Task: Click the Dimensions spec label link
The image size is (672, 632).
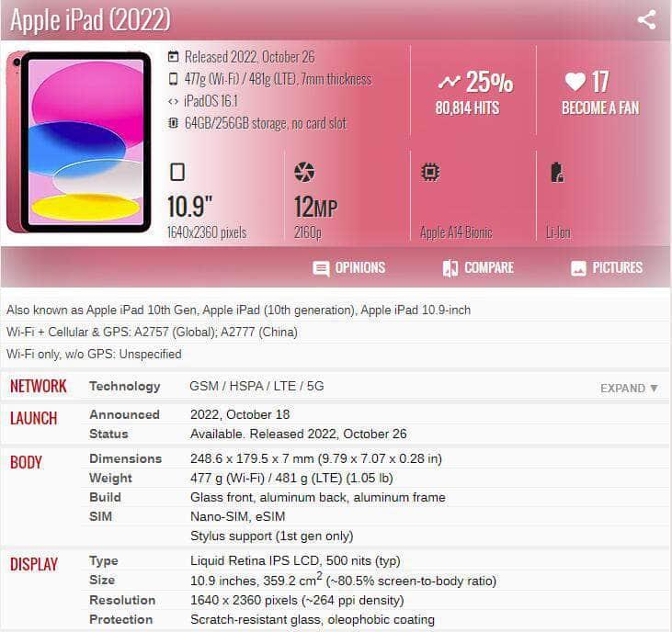Action: pos(125,458)
